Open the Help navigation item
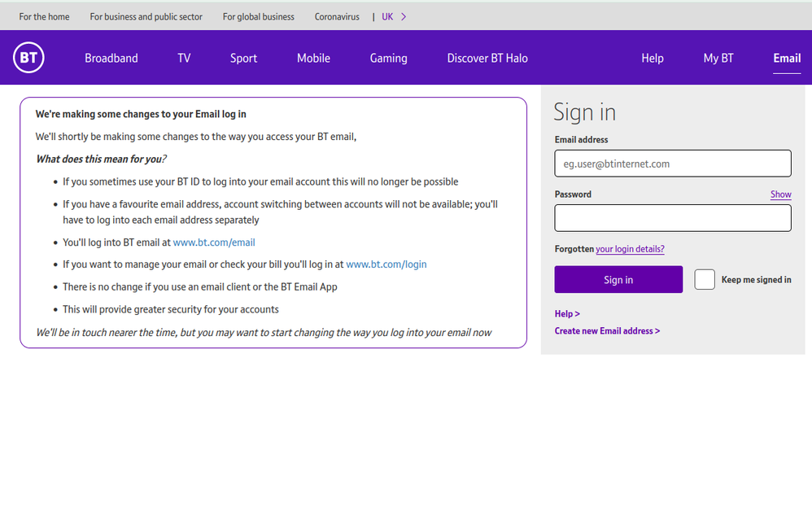 (x=652, y=58)
